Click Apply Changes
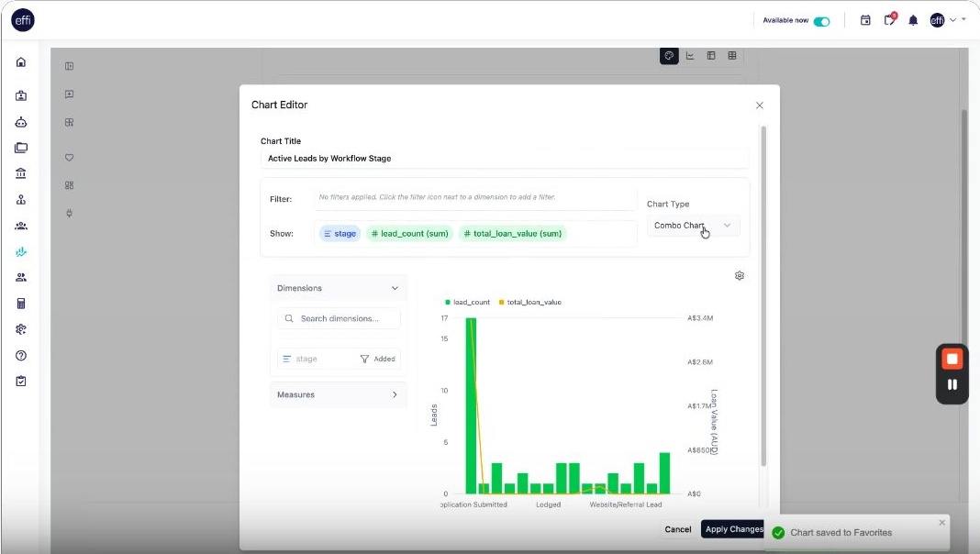 point(734,529)
